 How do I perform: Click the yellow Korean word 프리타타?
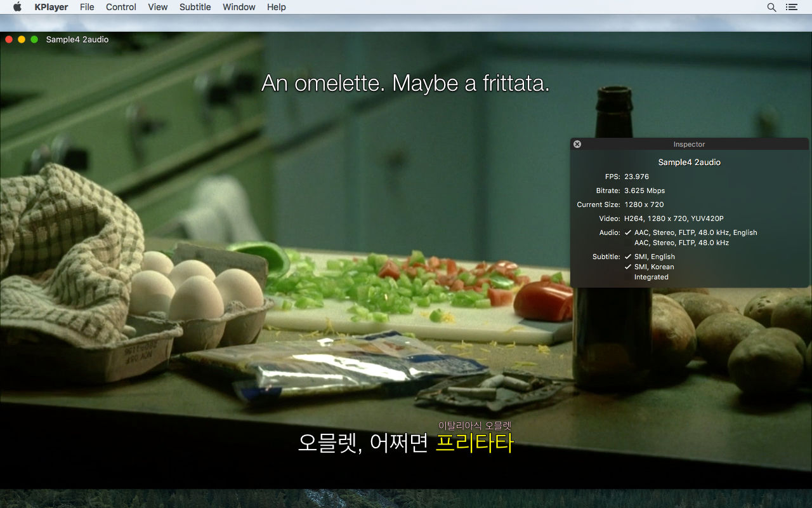[474, 443]
